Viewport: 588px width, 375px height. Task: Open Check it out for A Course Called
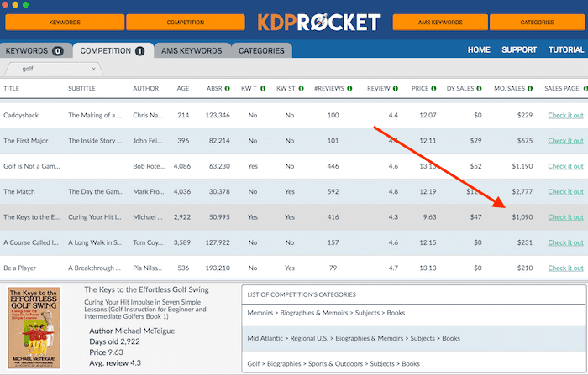565,242
